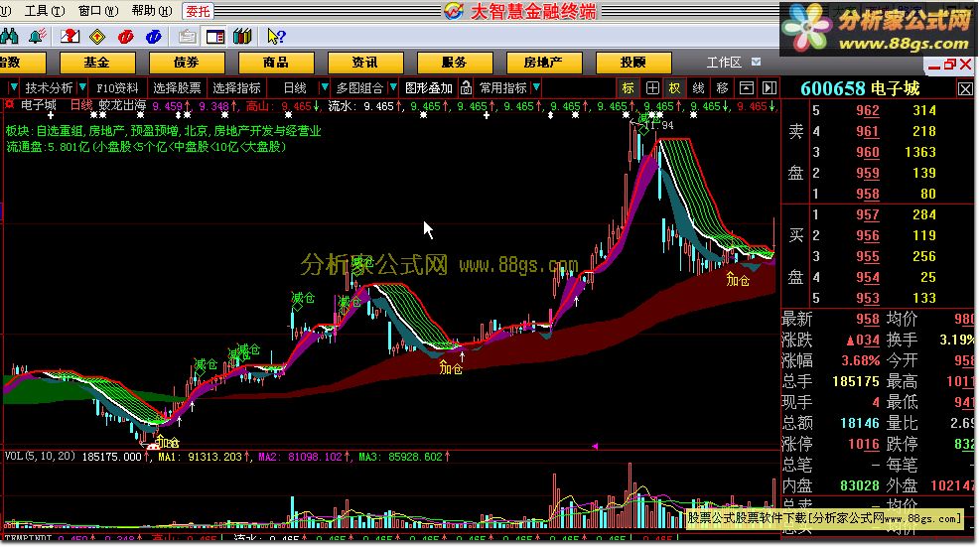Select the 服务 tab

click(x=455, y=63)
